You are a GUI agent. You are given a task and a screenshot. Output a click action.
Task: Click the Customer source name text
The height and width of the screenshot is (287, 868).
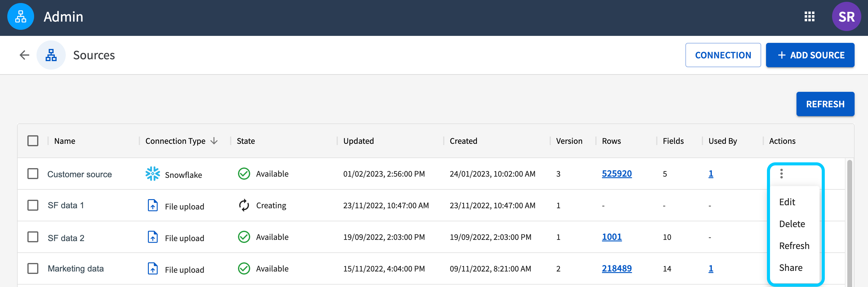pos(79,174)
